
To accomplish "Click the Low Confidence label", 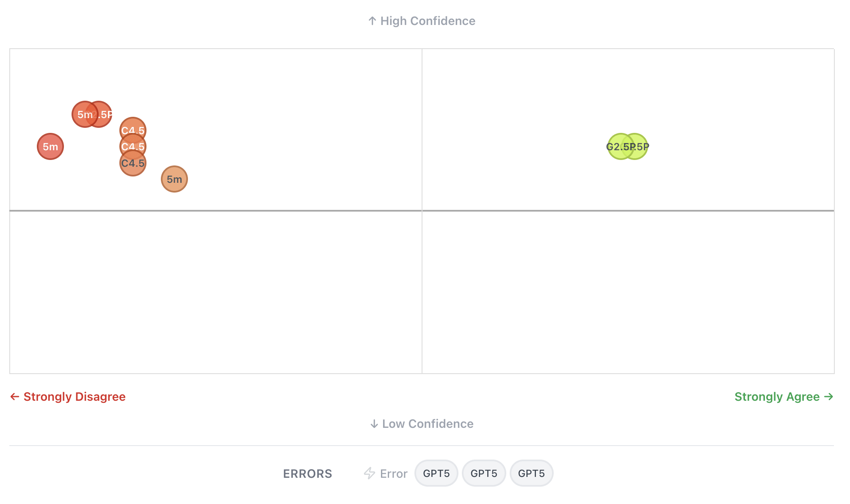I will (x=428, y=424).
